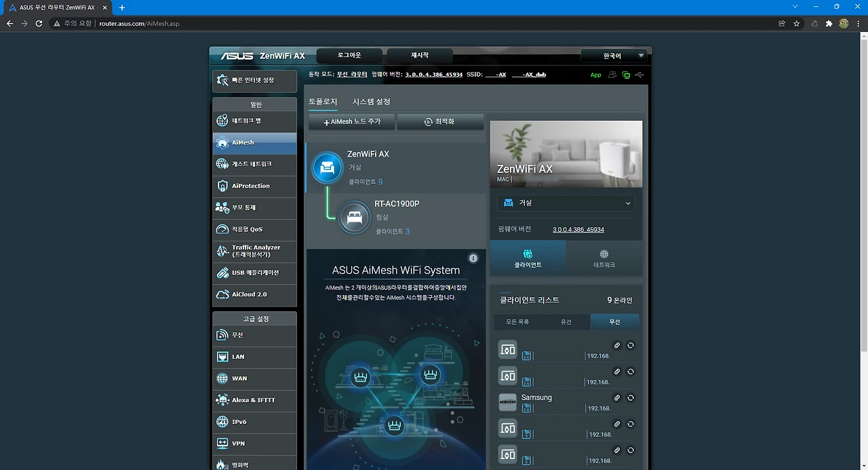Click the browser address bar

tap(434, 23)
